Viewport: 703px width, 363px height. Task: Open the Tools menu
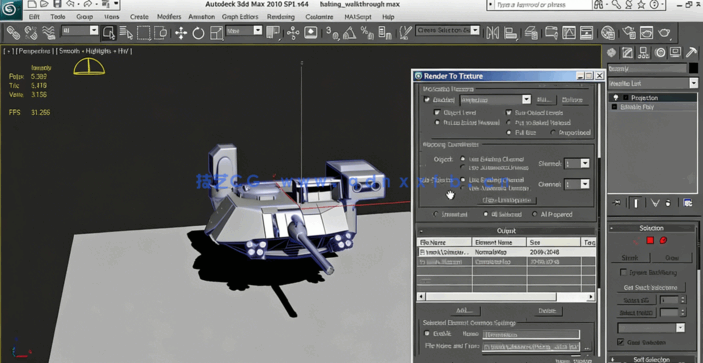pyautogui.click(x=57, y=17)
